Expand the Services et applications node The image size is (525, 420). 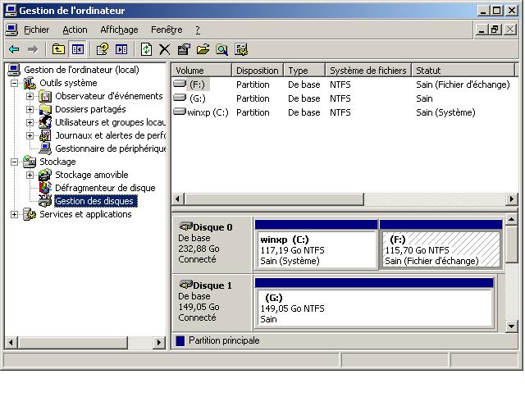[x=15, y=214]
